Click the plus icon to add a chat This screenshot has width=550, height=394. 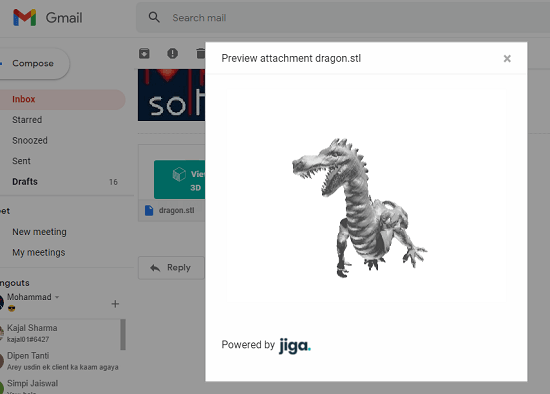[115, 304]
